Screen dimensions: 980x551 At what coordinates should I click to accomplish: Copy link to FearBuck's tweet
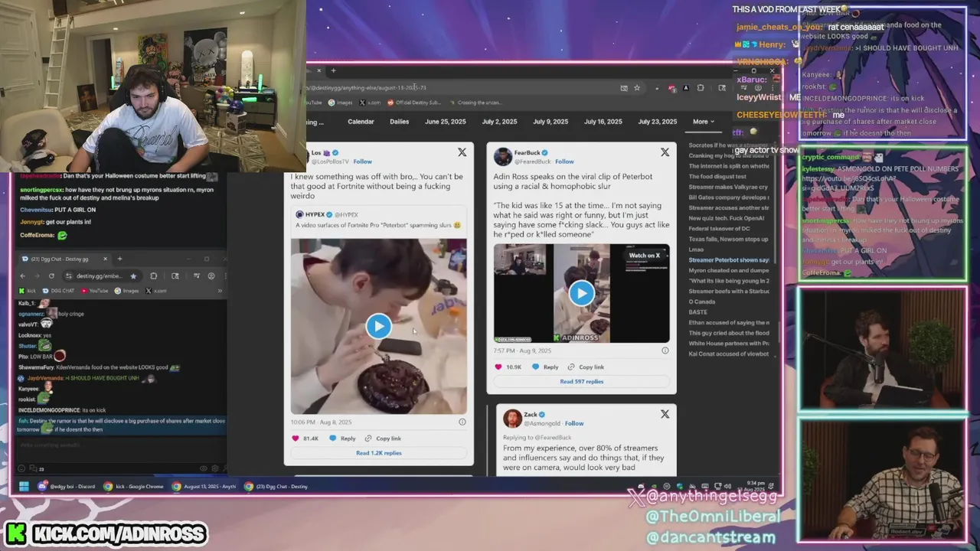(586, 367)
